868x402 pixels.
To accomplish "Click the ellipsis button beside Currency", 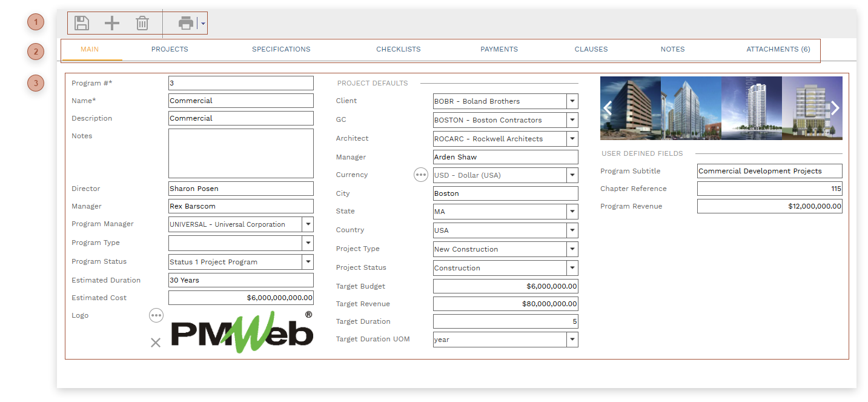I will click(x=420, y=175).
